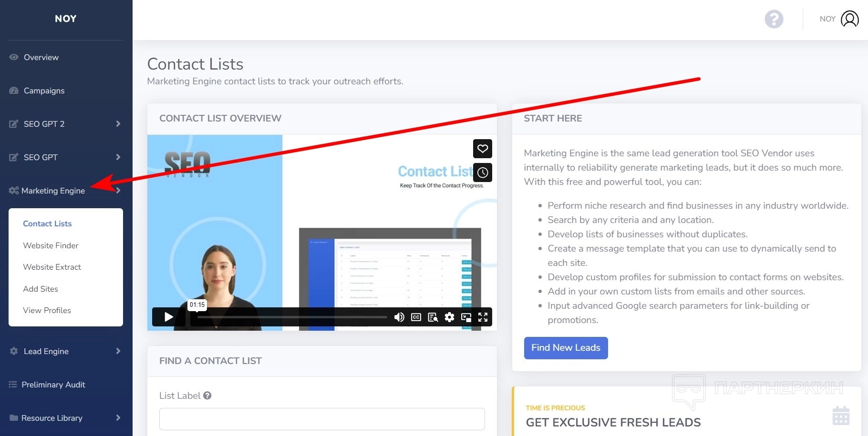Click the list icon beside Preliminary Audit
The height and width of the screenshot is (436, 868).
click(x=13, y=385)
